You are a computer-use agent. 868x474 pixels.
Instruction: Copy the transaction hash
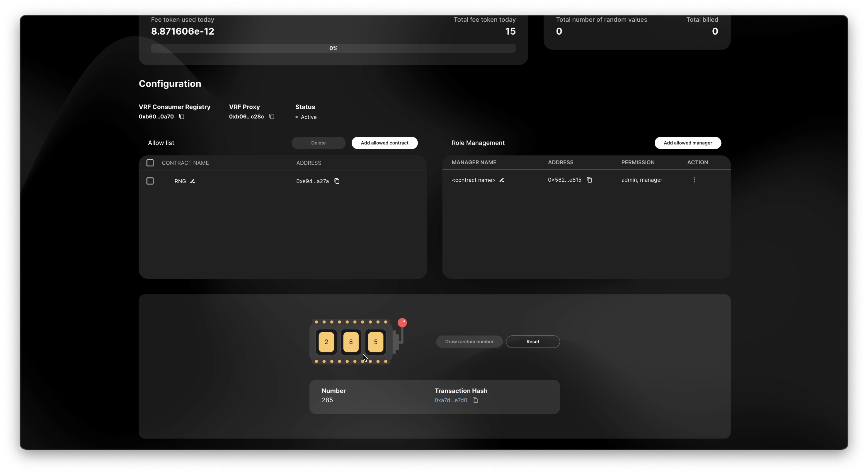pos(475,400)
